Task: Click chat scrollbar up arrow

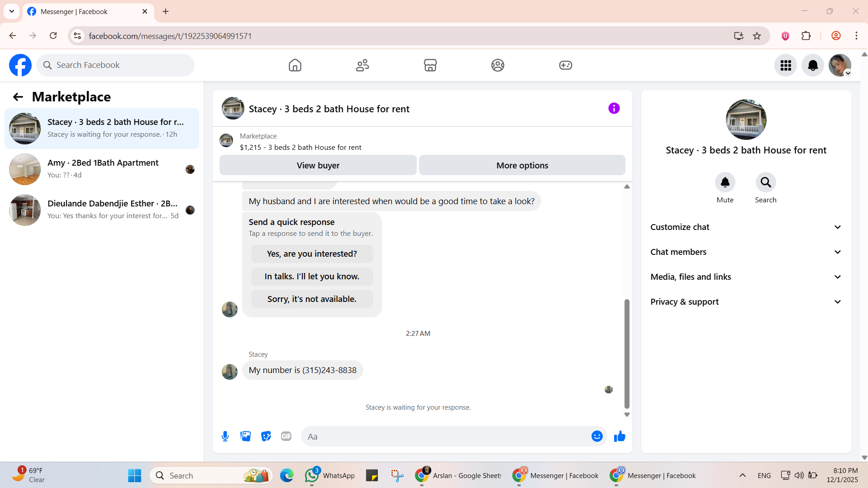Action: [x=627, y=187]
